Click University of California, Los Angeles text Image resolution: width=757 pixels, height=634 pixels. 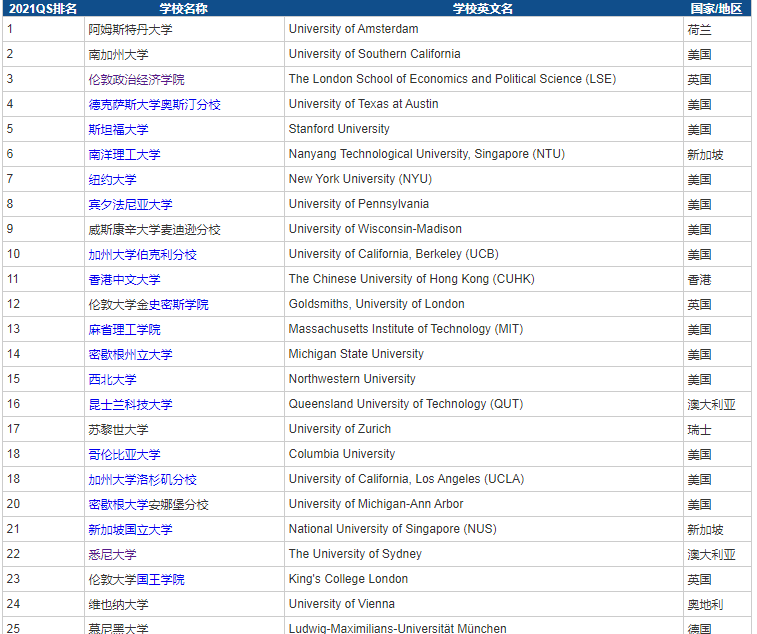pos(406,479)
